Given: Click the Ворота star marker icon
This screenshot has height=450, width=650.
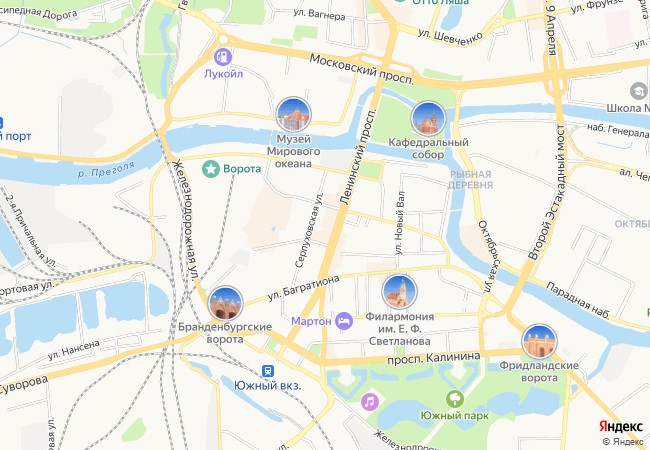Looking at the screenshot, I should click(x=211, y=169).
